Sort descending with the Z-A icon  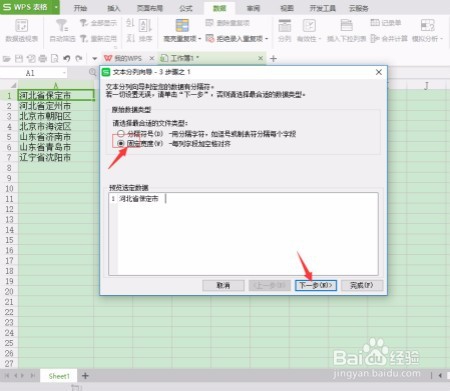pos(130,38)
